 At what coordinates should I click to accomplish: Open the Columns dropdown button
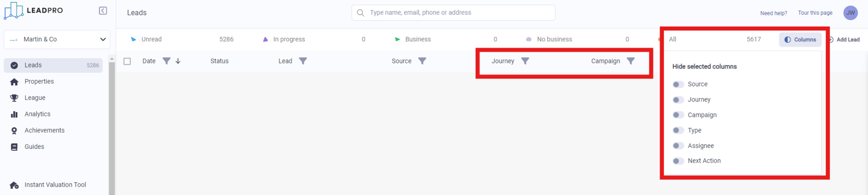800,40
